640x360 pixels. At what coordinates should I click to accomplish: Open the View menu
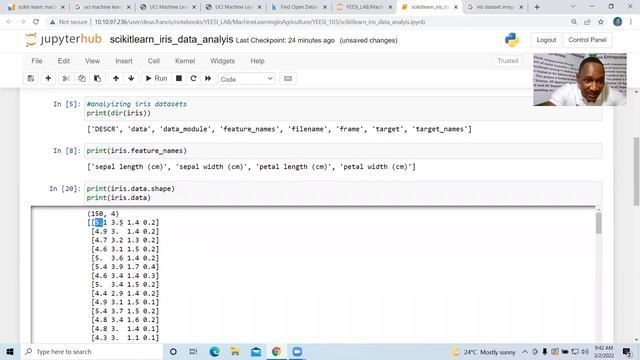click(x=92, y=61)
